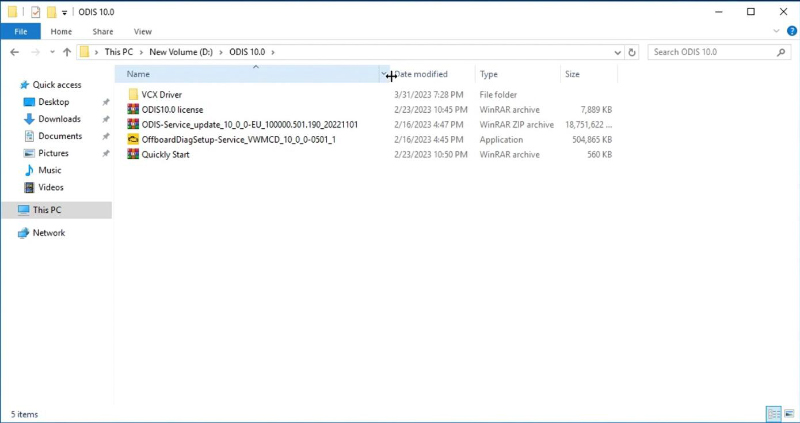Open the VCX Driver folder icon

(x=133, y=94)
